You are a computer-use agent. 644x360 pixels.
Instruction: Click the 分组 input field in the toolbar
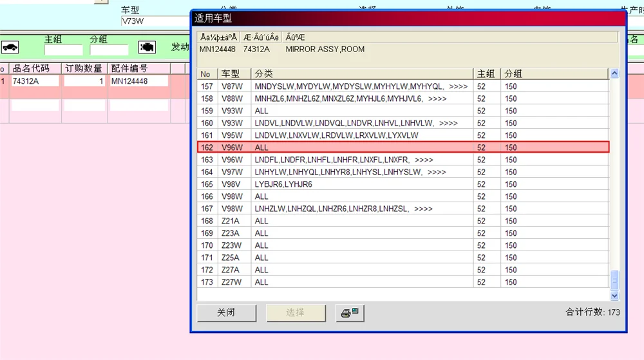109,50
